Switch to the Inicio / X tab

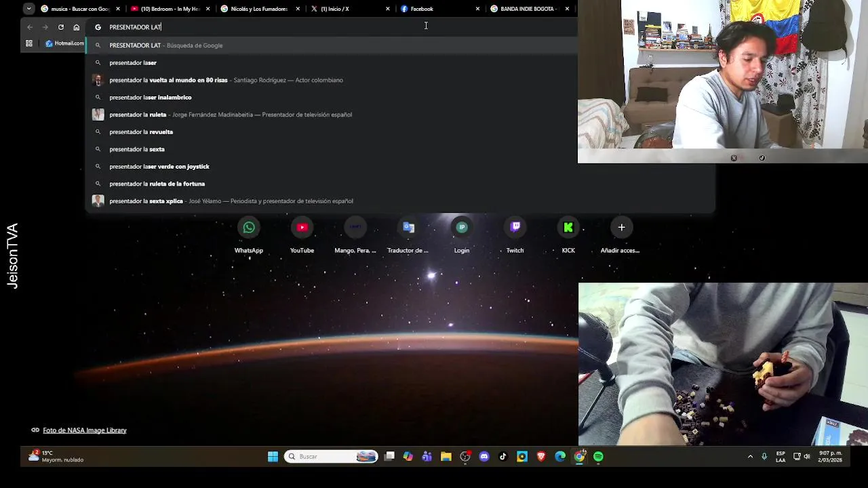tap(349, 9)
